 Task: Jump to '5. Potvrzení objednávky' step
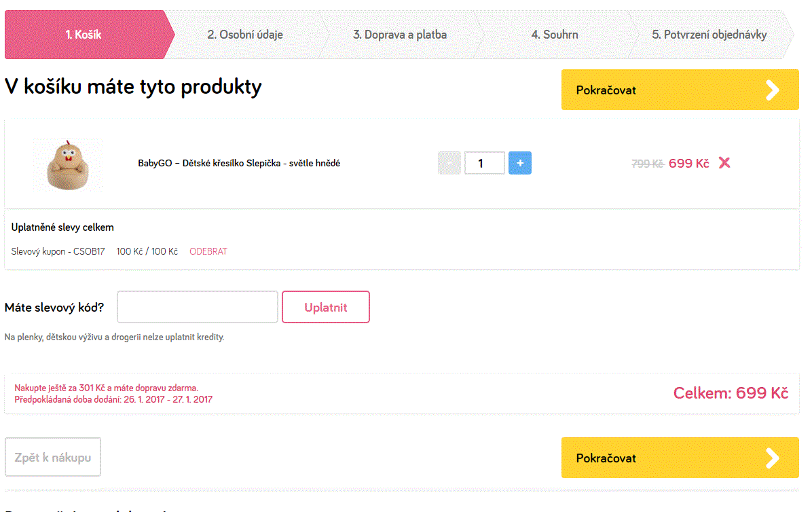[x=709, y=35]
